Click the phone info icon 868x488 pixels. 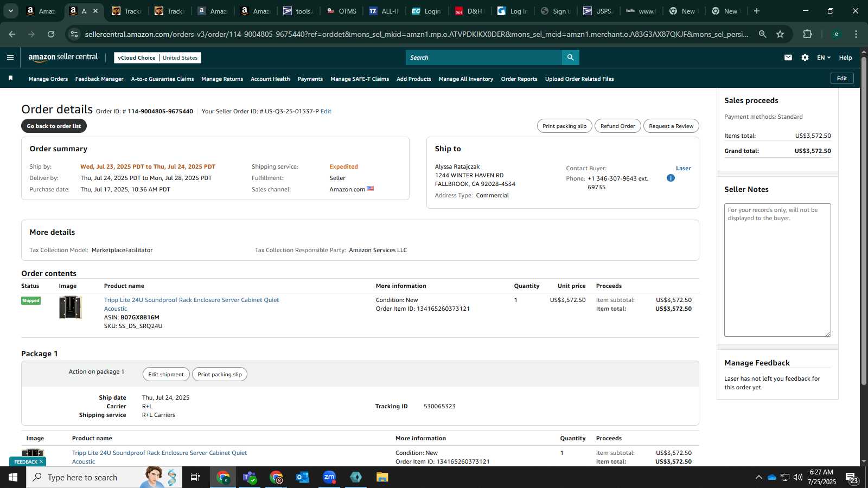(671, 178)
